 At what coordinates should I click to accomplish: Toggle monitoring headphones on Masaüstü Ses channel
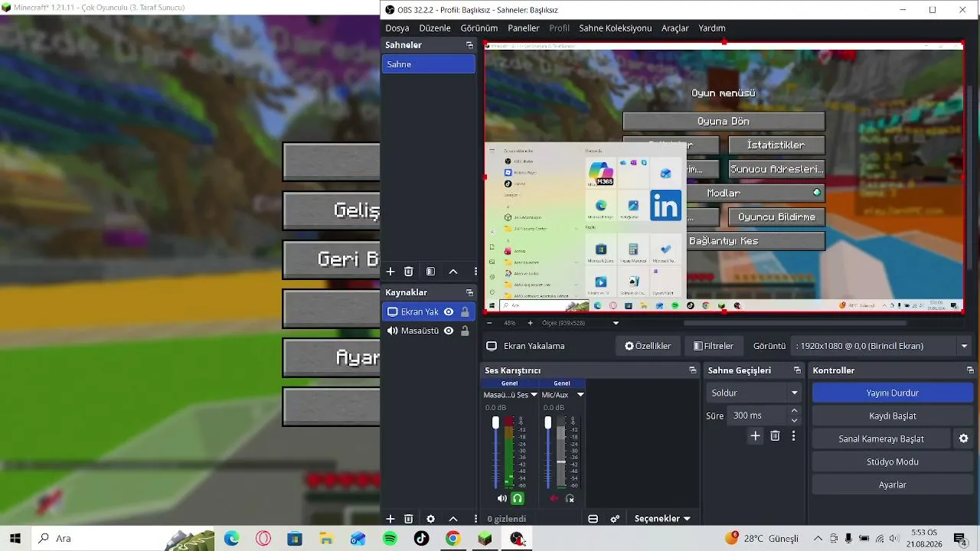pyautogui.click(x=518, y=499)
